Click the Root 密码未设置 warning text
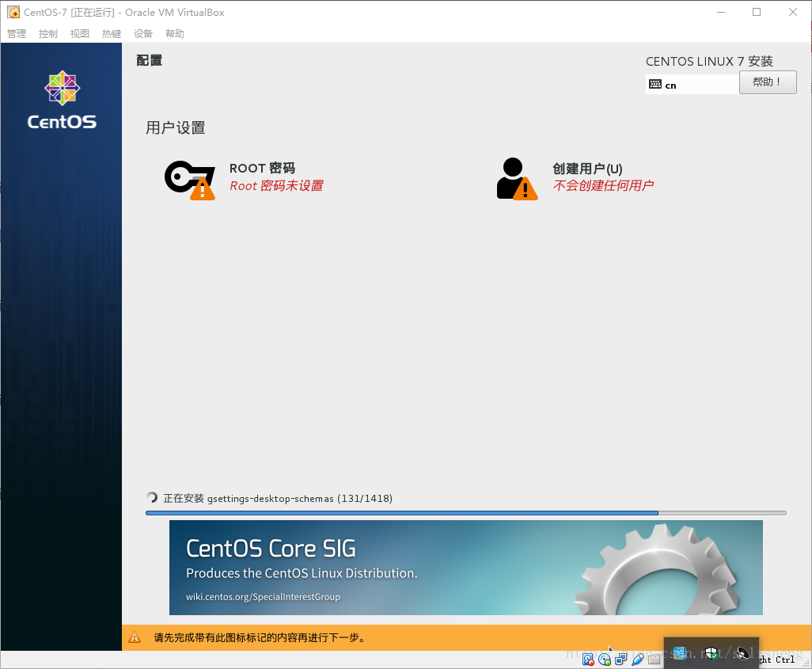Screen dimensions: 812x669 (x=276, y=185)
